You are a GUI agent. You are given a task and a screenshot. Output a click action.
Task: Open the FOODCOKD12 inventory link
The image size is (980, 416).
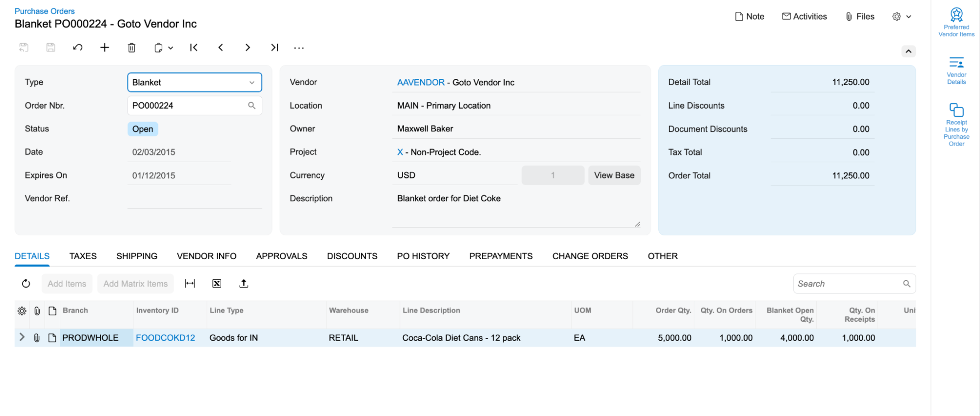(x=165, y=338)
